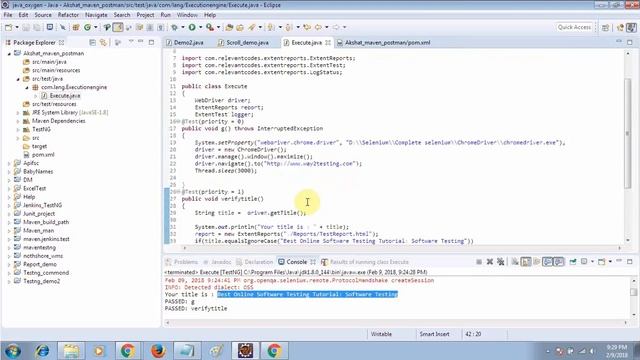
Task: Click the Smart Insert status bar entry
Action: point(434,334)
